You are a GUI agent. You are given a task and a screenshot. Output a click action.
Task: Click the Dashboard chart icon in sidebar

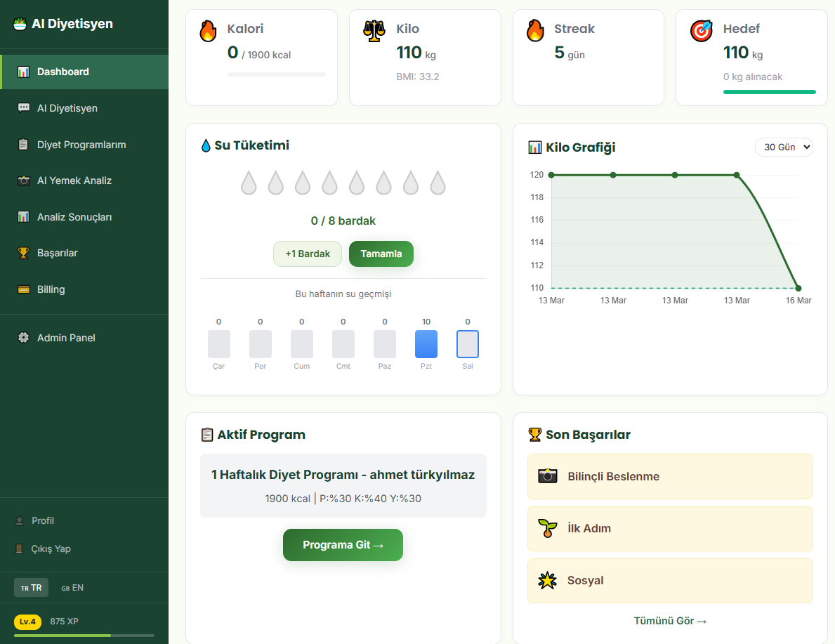click(x=23, y=72)
